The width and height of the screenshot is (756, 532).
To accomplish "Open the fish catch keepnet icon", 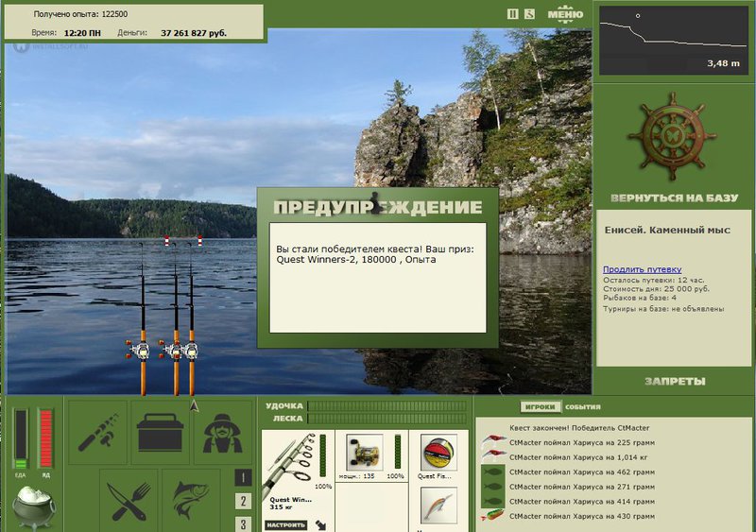I will (192, 501).
